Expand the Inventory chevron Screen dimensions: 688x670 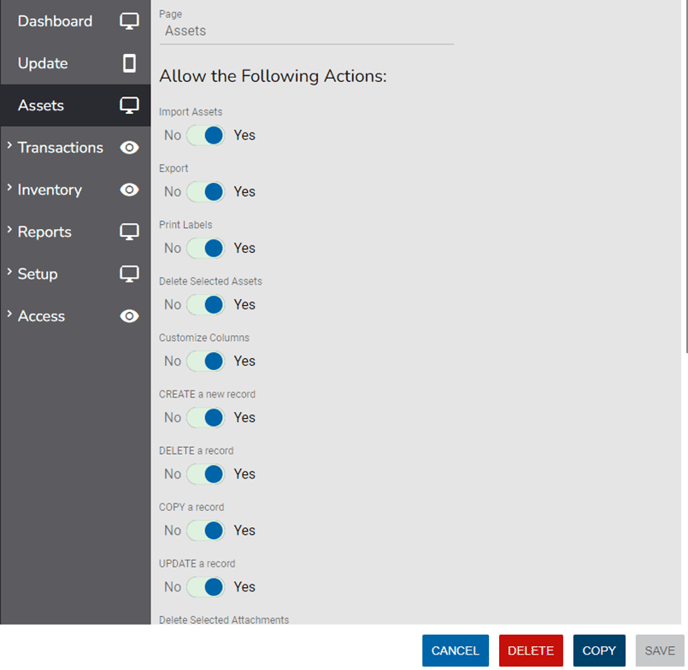[x=9, y=187]
